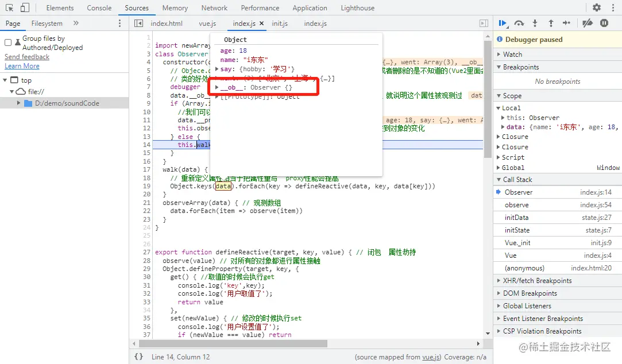This screenshot has height=364, width=622.
Task: Expand the __ob__ Observer property in popup
Action: (x=217, y=87)
